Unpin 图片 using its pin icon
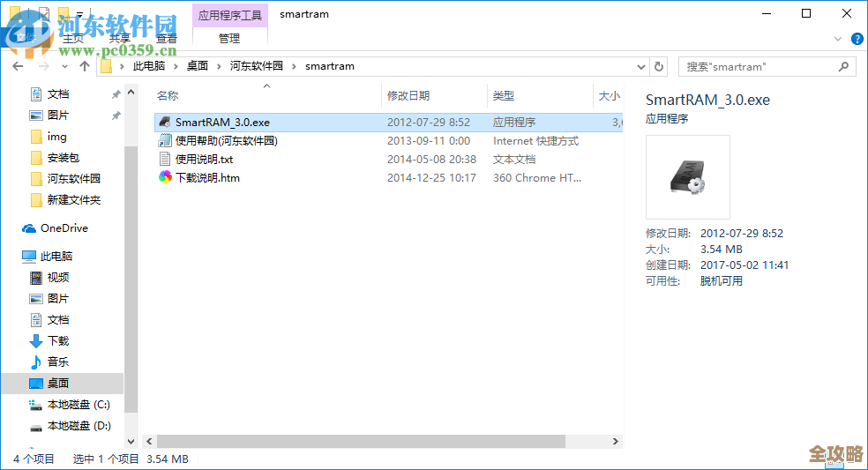Viewport: 868px width, 470px height. [116, 116]
